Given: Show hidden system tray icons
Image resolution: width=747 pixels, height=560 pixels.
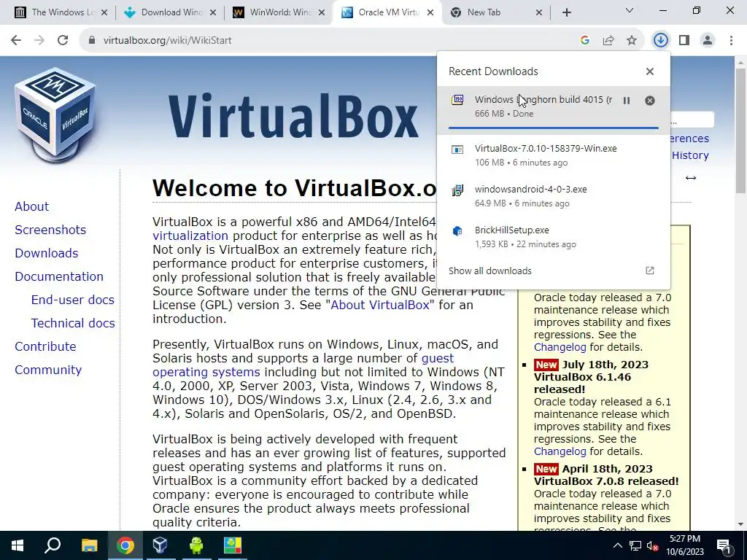Looking at the screenshot, I should (617, 545).
